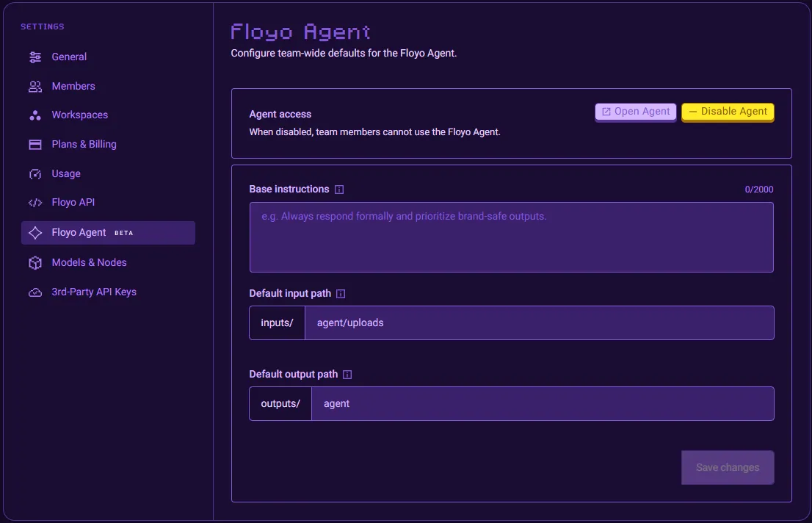
Task: Click the Models & Nodes cube icon
Action: click(35, 263)
